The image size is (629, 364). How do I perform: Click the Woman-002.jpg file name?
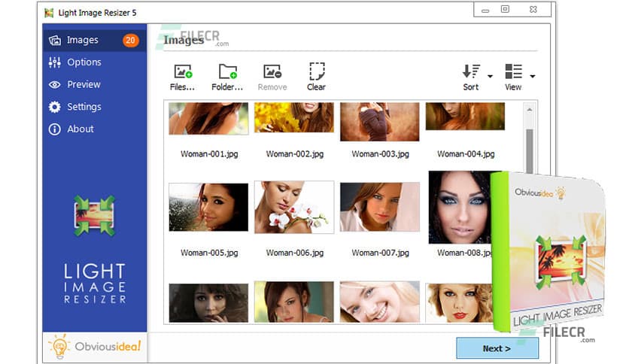click(295, 154)
